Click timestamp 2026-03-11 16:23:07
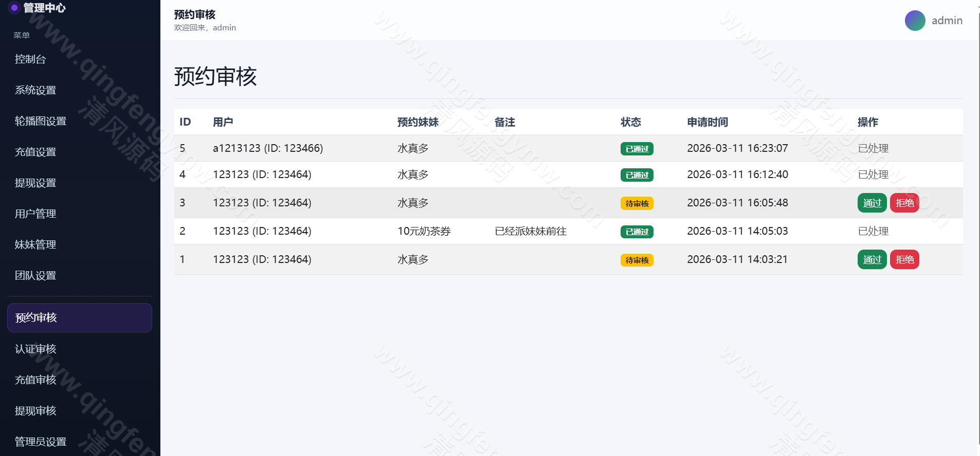Image resolution: width=980 pixels, height=456 pixels. click(x=737, y=148)
